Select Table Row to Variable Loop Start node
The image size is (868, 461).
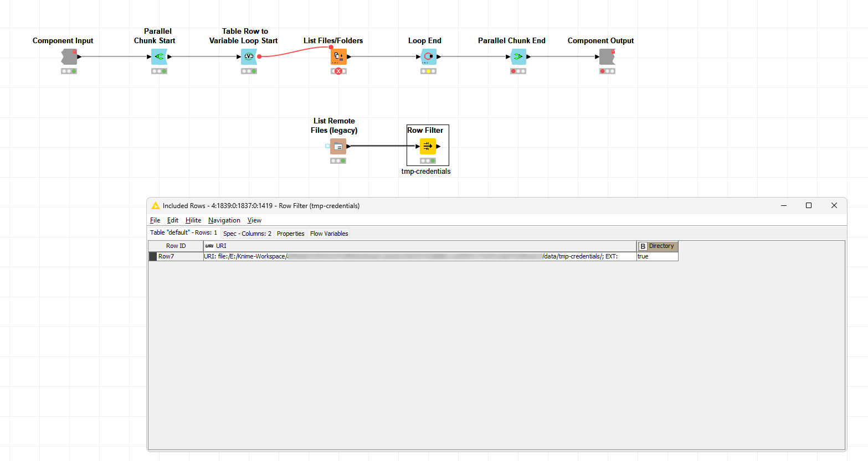[249, 56]
